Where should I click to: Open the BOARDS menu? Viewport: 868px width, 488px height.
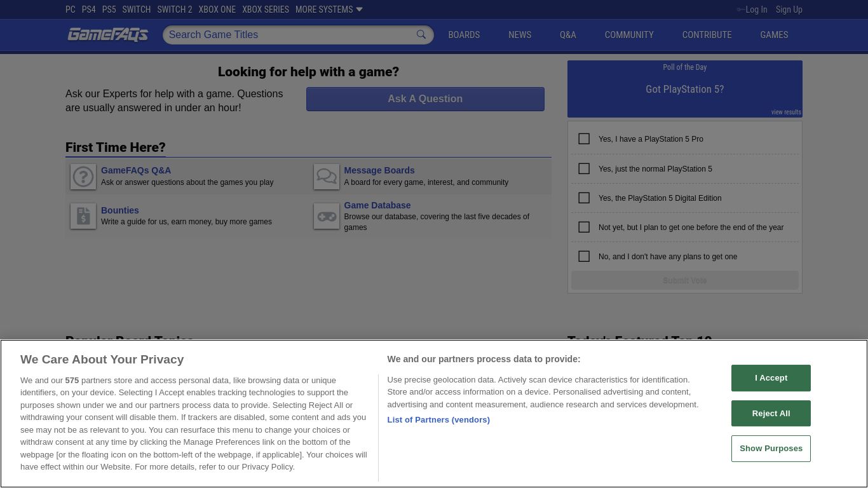[x=464, y=35]
